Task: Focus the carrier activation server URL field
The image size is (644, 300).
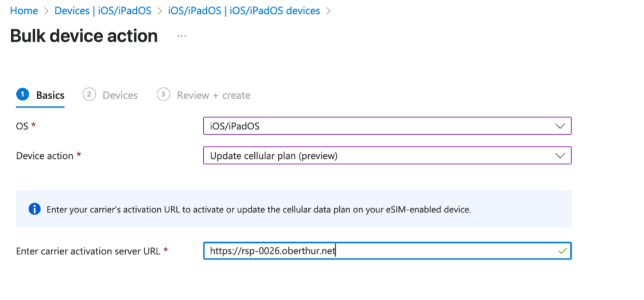Action: (387, 251)
